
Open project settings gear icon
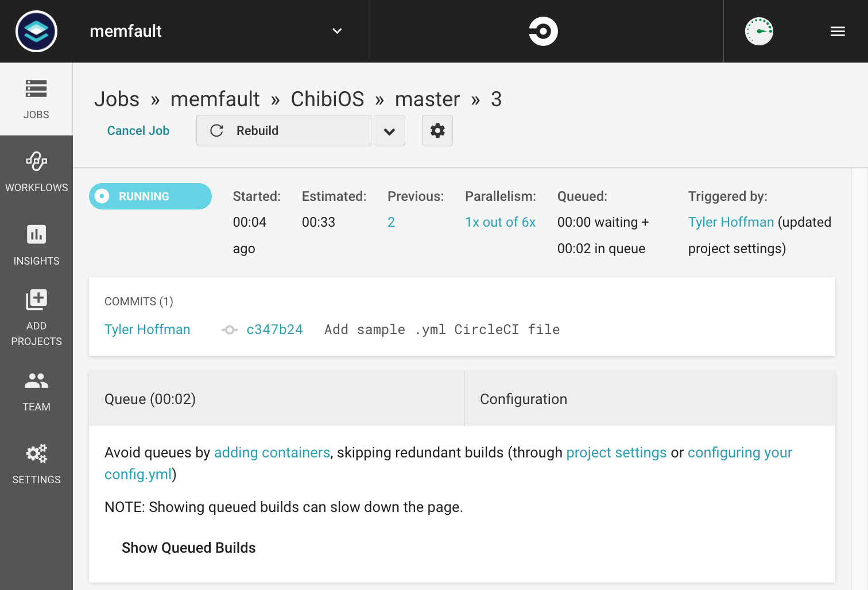[437, 131]
